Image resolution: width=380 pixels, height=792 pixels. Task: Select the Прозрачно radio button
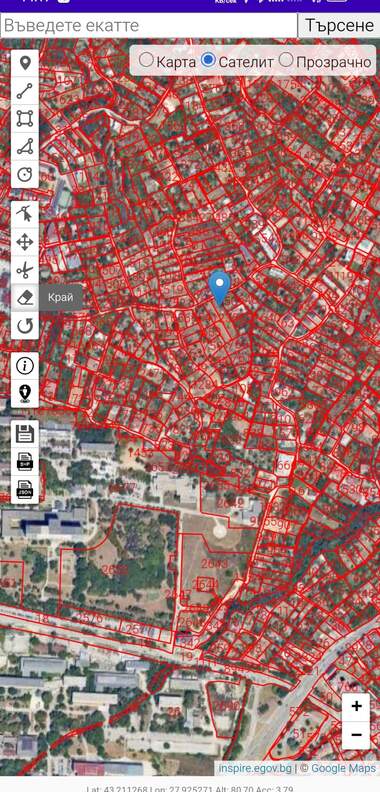tap(286, 61)
